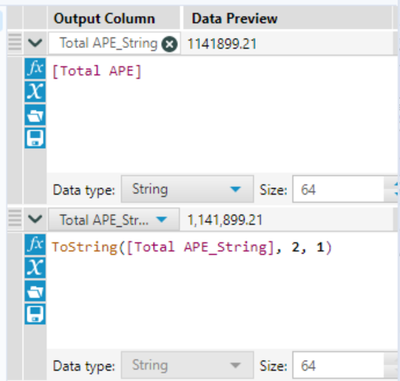Image resolution: width=400 pixels, height=381 pixels.
Task: Collapse the second Total APE_Str... expression
Action: (35, 219)
